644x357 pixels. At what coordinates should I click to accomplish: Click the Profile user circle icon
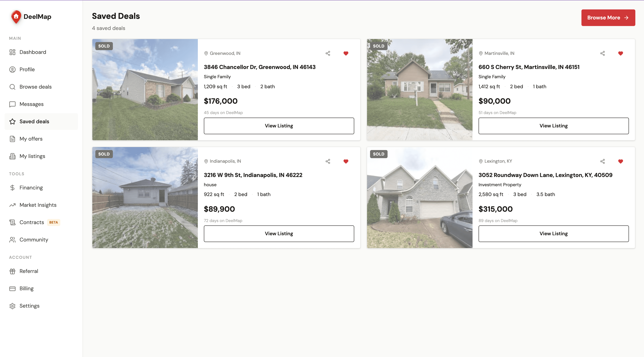coord(12,70)
